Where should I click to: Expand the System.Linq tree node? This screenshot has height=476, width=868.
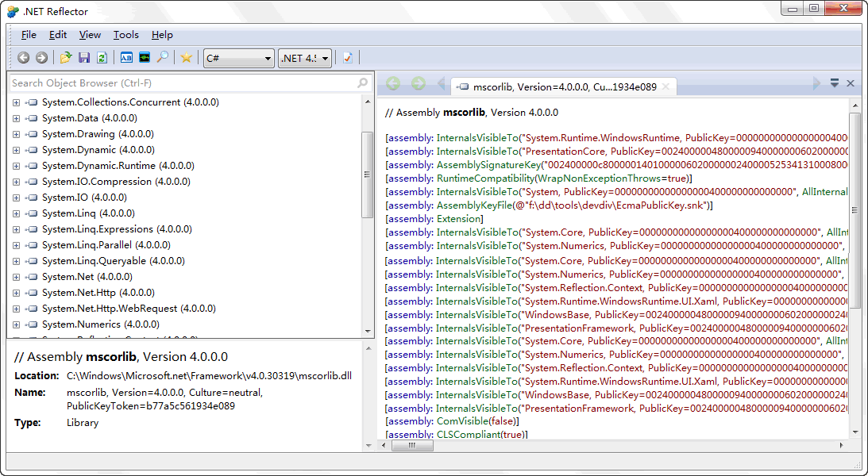click(16, 213)
